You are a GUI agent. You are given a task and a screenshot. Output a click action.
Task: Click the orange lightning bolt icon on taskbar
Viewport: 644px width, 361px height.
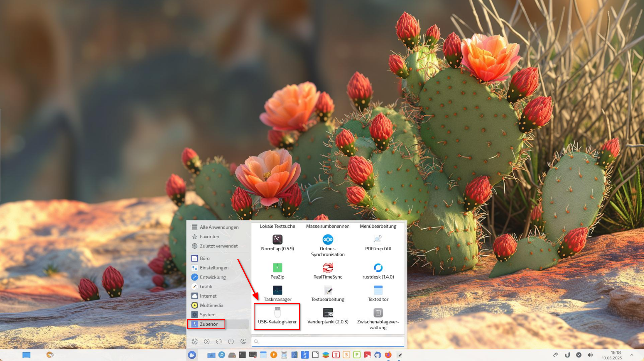pyautogui.click(x=274, y=355)
